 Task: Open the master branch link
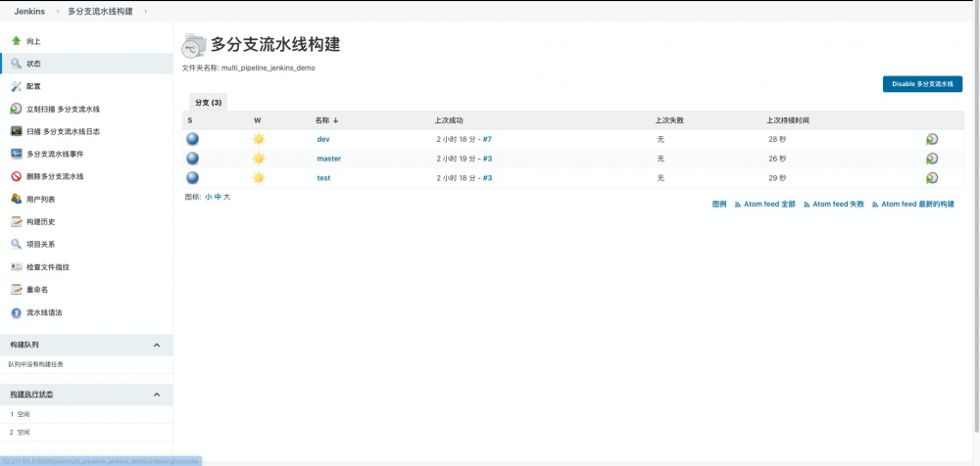tap(328, 159)
